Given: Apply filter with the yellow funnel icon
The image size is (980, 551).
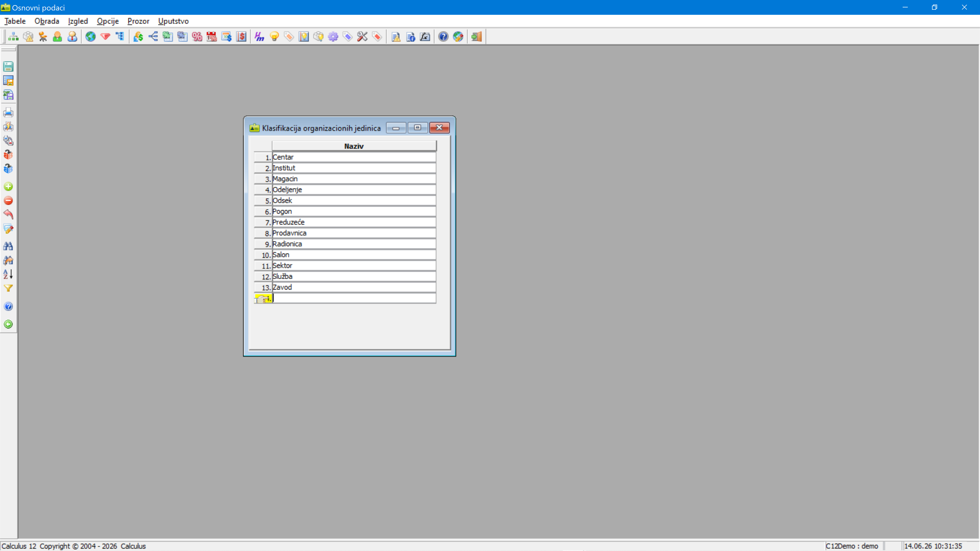Looking at the screenshot, I should [8, 288].
